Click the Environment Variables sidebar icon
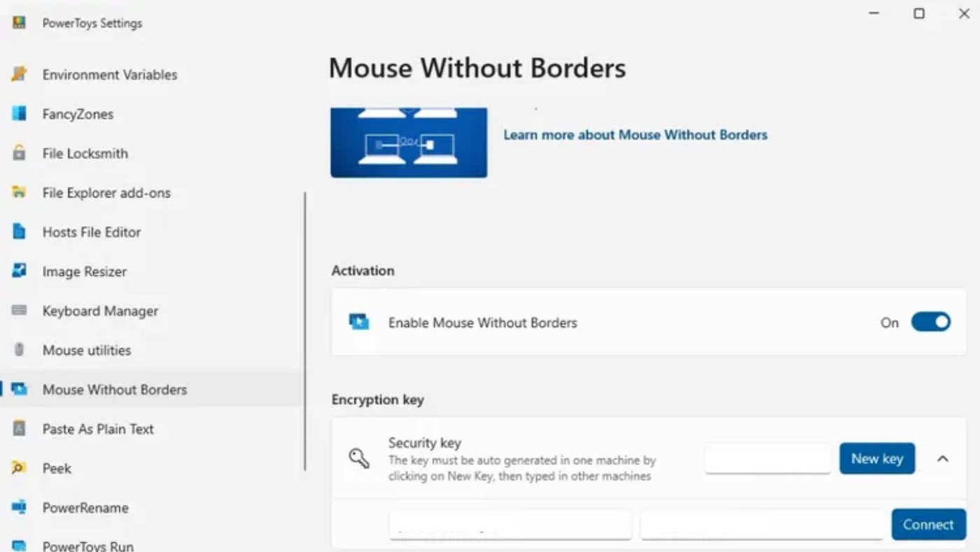 coord(19,74)
